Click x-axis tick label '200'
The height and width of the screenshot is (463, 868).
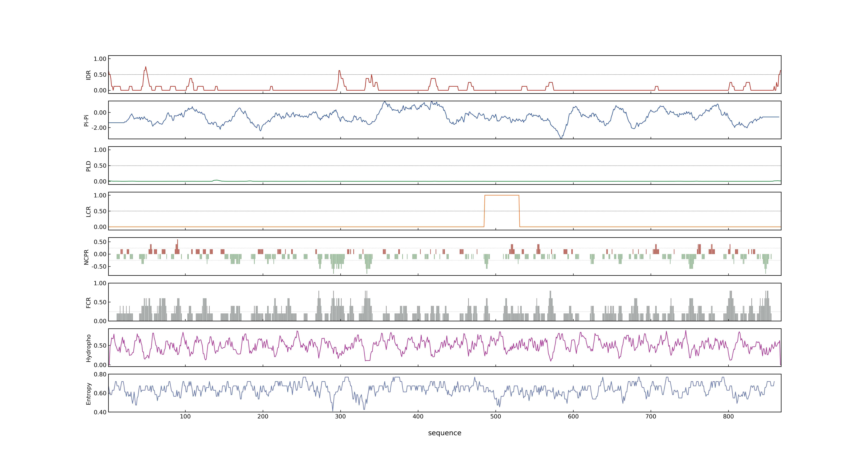(x=263, y=416)
